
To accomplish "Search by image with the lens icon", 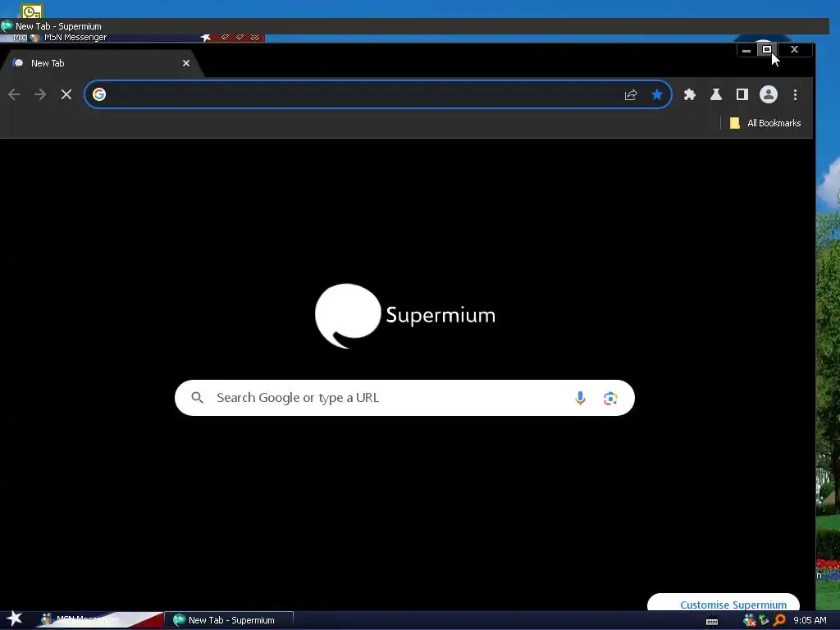I will pyautogui.click(x=610, y=398).
